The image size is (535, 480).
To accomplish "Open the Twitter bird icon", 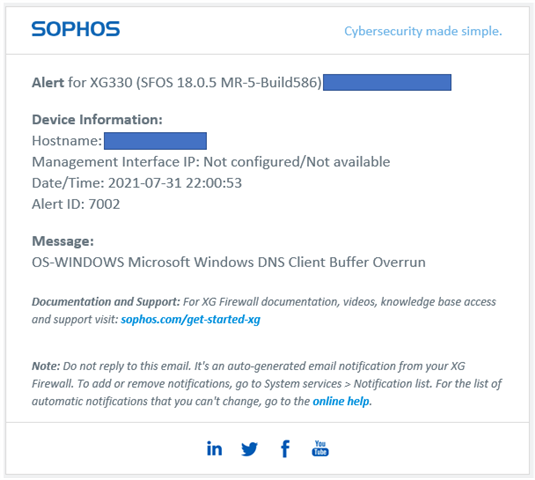I will [x=249, y=449].
